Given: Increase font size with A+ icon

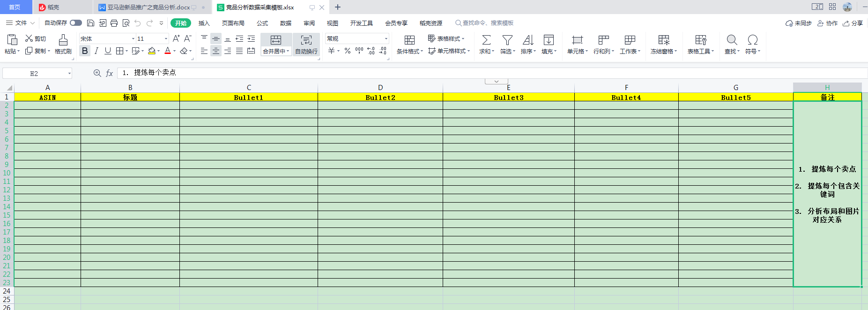Looking at the screenshot, I should click(176, 38).
